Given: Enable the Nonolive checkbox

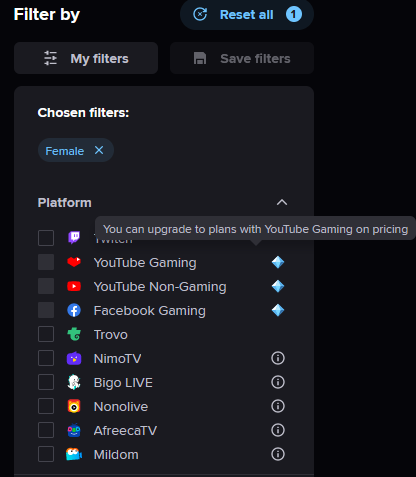Looking at the screenshot, I should pyautogui.click(x=46, y=406).
